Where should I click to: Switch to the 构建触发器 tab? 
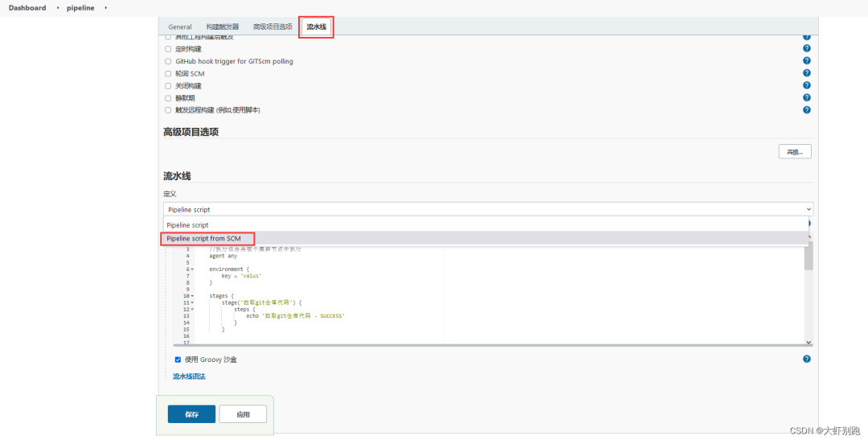(223, 27)
